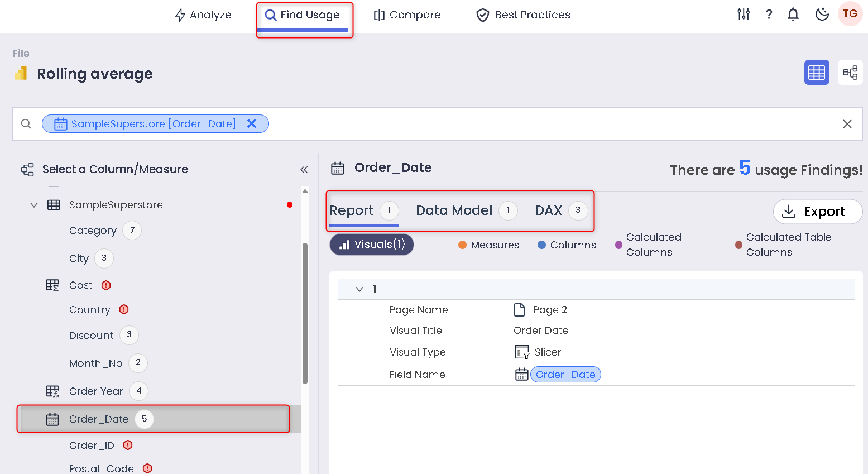This screenshot has height=474, width=868.
Task: Switch to diagram tree view
Action: (x=850, y=73)
